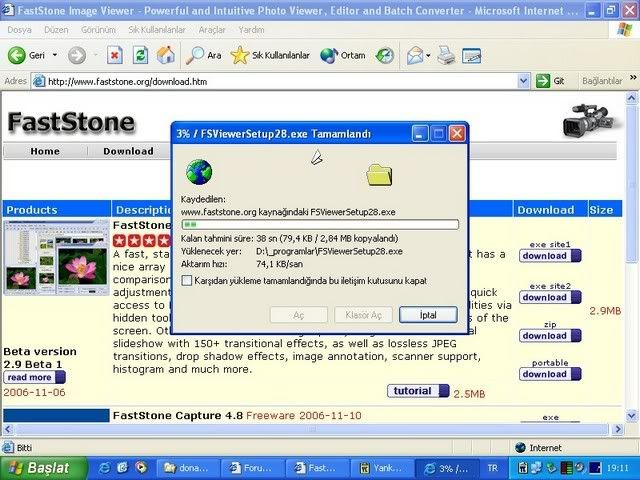Click the 19:11 clock in system tray
Image resolution: width=640 pixels, height=480 pixels.
[x=618, y=468]
